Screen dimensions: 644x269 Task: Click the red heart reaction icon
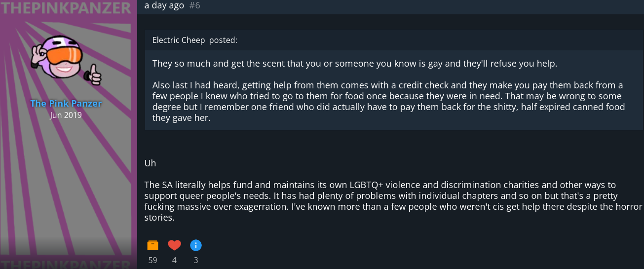pyautogui.click(x=174, y=245)
